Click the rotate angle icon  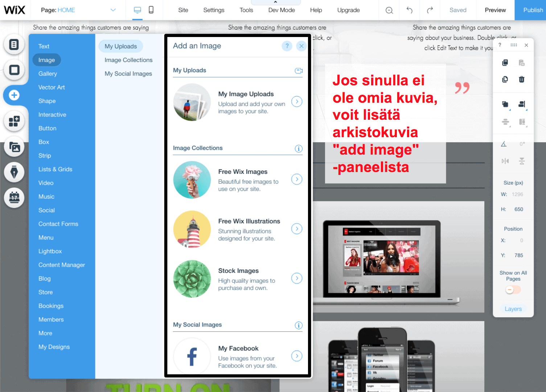tap(504, 144)
